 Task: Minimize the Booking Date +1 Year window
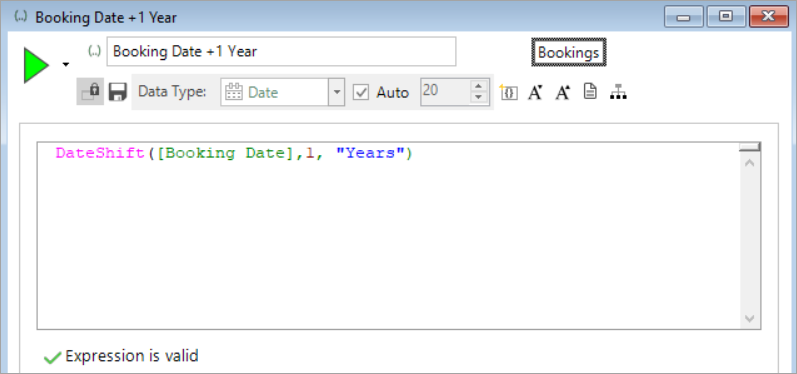point(683,18)
